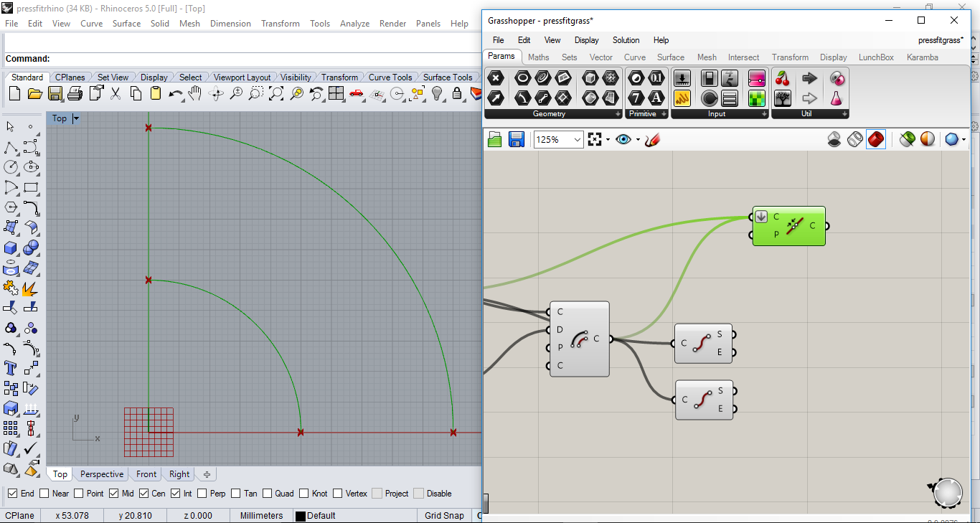This screenshot has width=980, height=523.
Task: Click the Grasshopper wireframe preview icon
Action: (x=855, y=139)
